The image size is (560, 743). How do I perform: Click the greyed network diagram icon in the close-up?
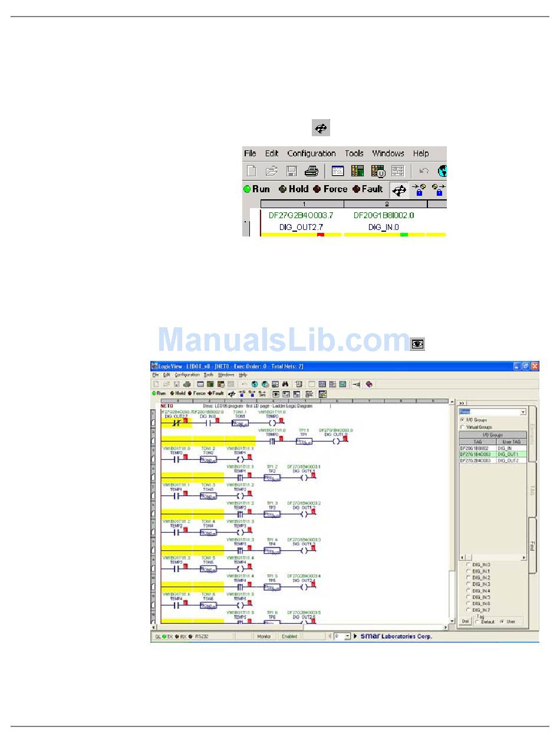398,172
